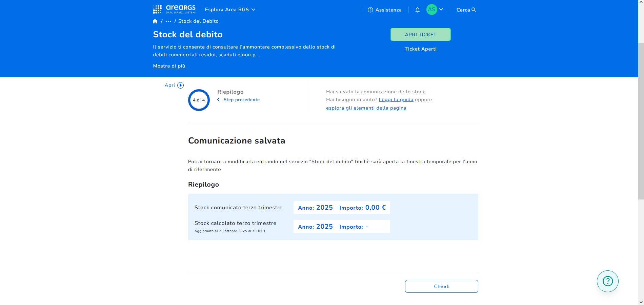Viewport: 644px width, 305px height.
Task: Click esplora gli elementi della pagina
Action: click(366, 108)
